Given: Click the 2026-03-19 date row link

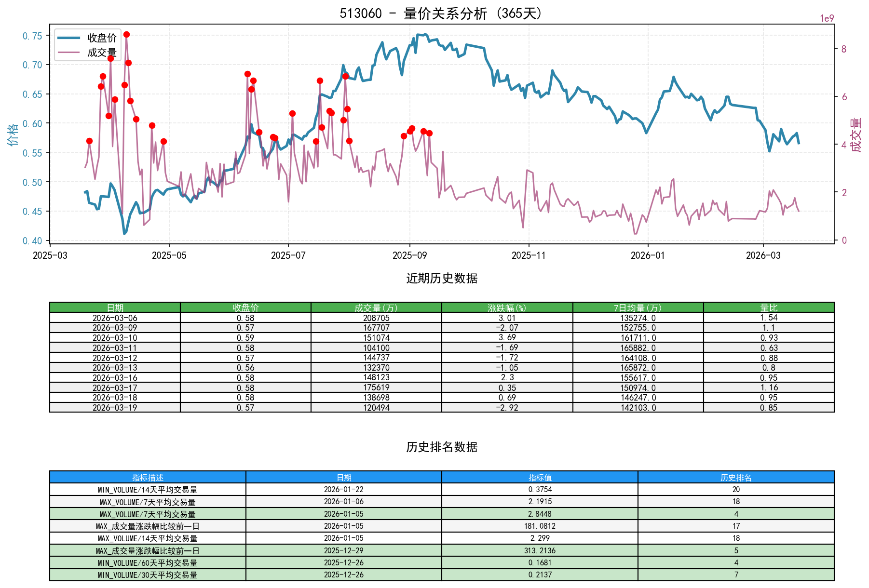Looking at the screenshot, I should pos(115,407).
